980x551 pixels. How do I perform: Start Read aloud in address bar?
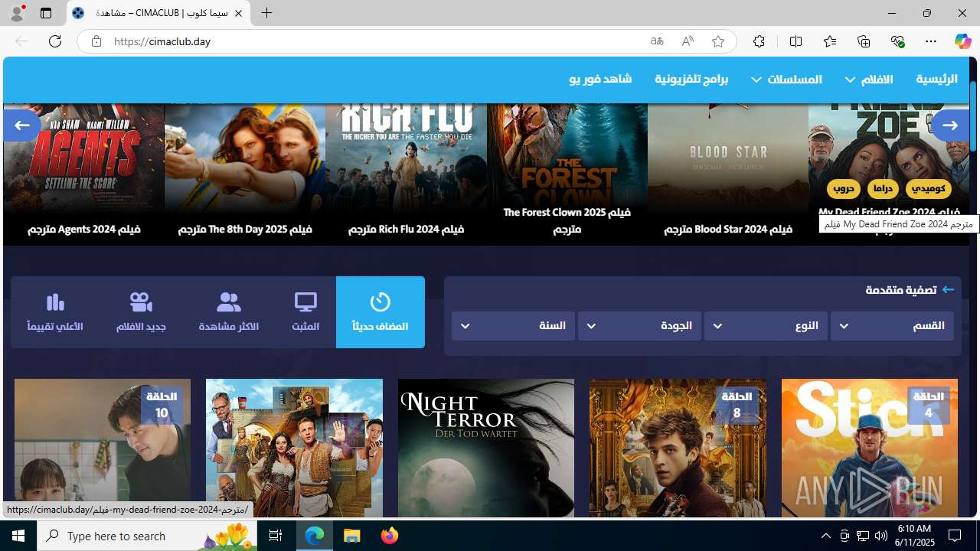[688, 41]
